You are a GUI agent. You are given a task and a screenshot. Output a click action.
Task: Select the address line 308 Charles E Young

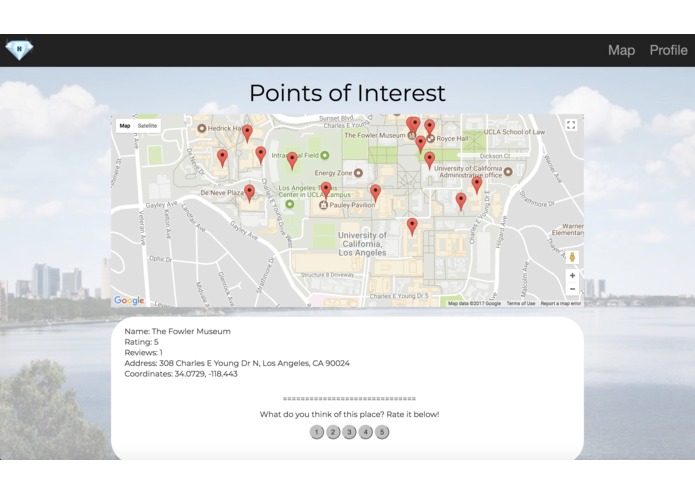(237, 363)
